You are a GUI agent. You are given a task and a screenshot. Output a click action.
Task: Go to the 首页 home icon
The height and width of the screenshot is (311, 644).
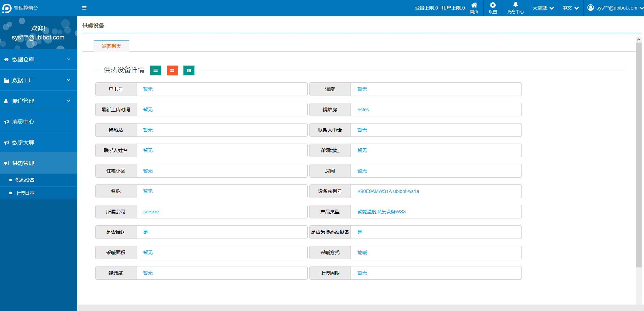pyautogui.click(x=474, y=5)
